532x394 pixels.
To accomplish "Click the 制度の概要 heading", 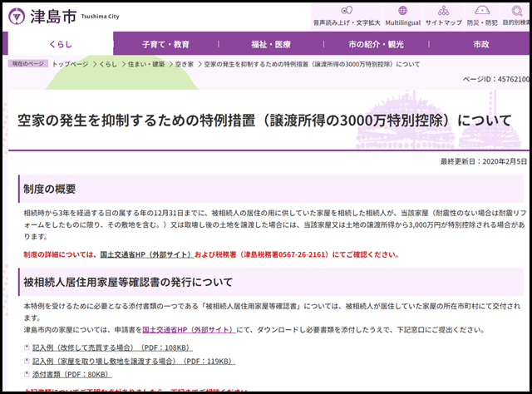I will (50, 189).
